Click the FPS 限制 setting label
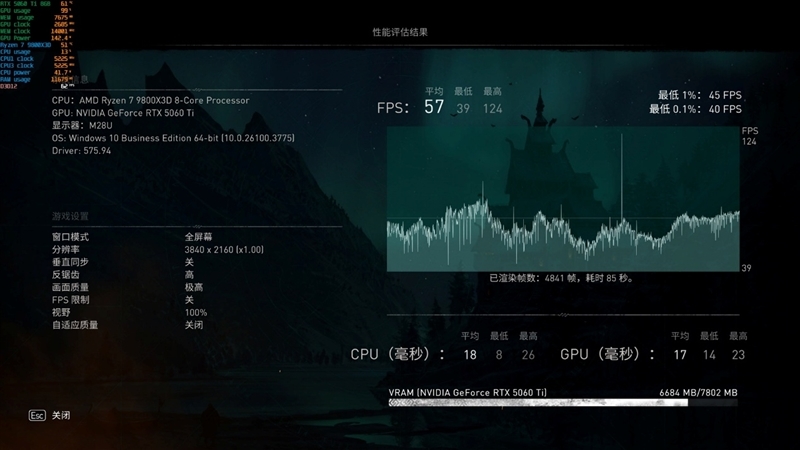 coord(70,300)
